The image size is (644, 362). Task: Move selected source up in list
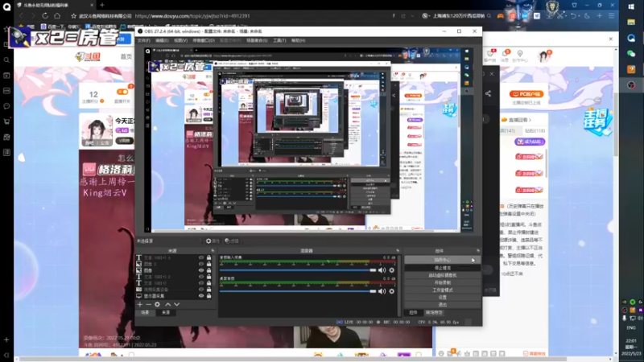[168, 305]
